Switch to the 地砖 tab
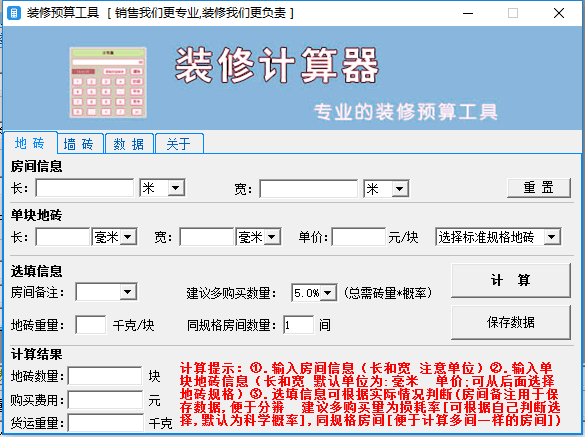The width and height of the screenshot is (585, 437). [30, 143]
